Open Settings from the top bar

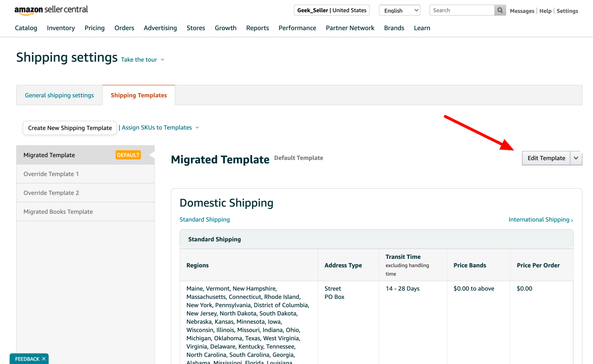coord(567,11)
